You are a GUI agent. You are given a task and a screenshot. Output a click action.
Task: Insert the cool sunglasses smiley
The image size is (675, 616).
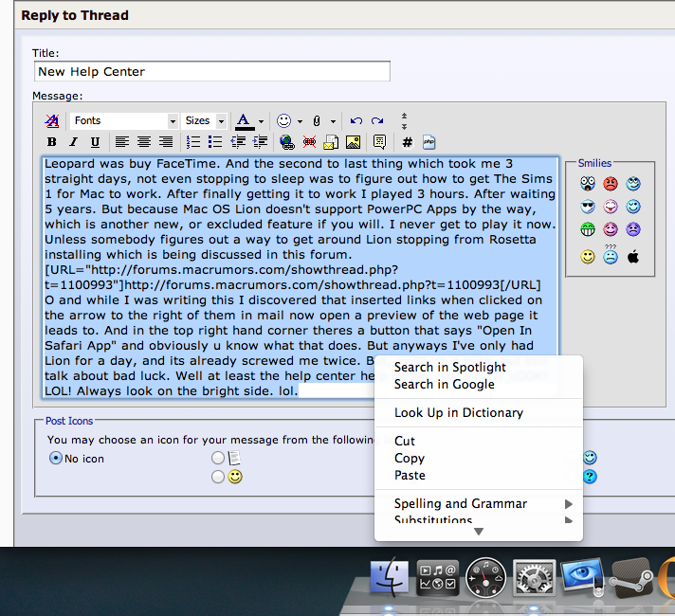click(x=588, y=207)
